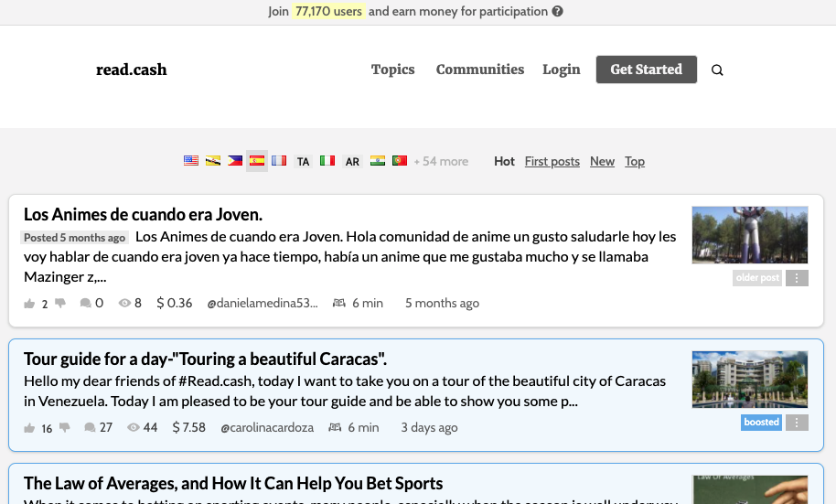Downvote the 'Touring a beautiful Caracas' post
Screen dimensions: 836x504
coord(65,427)
